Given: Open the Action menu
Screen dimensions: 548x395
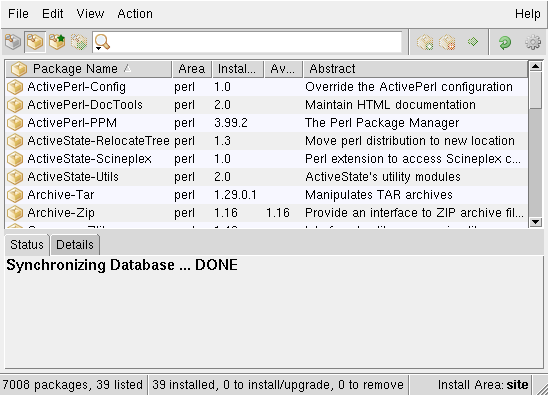Looking at the screenshot, I should (135, 14).
